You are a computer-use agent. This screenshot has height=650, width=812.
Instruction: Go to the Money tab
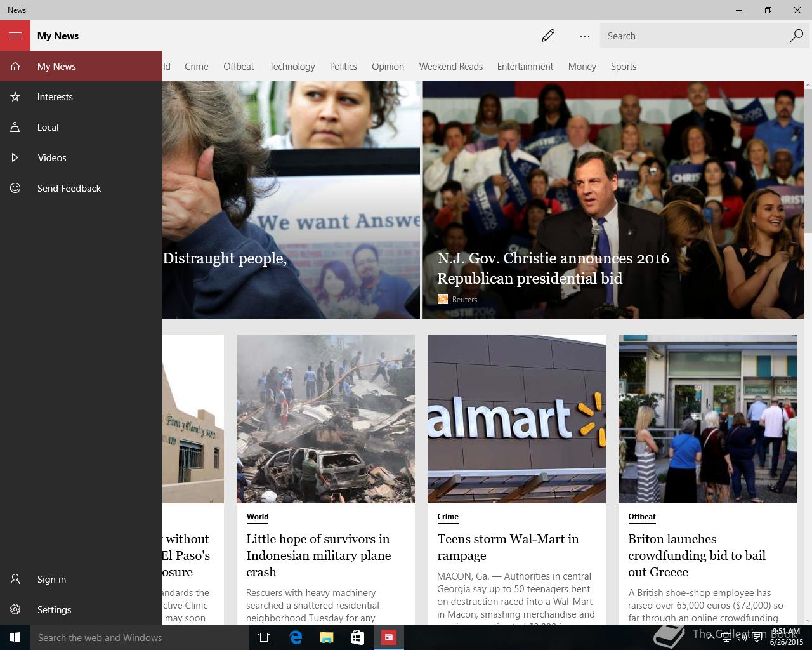pyautogui.click(x=582, y=66)
